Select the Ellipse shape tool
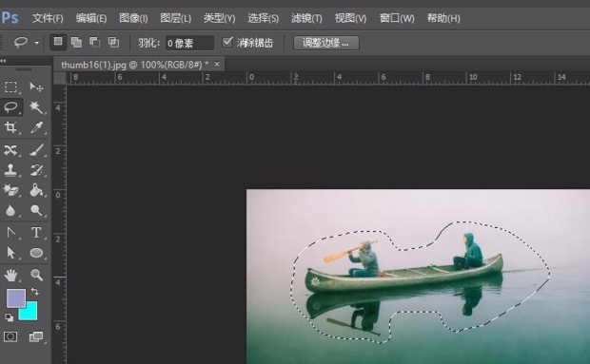Screen dimensions: 590x364 tap(36, 253)
